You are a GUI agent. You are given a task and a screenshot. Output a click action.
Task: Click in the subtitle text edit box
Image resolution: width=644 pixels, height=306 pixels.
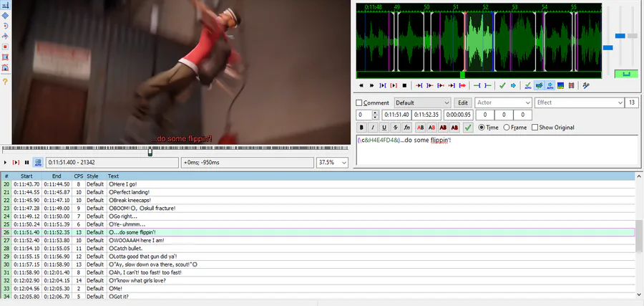[497, 150]
